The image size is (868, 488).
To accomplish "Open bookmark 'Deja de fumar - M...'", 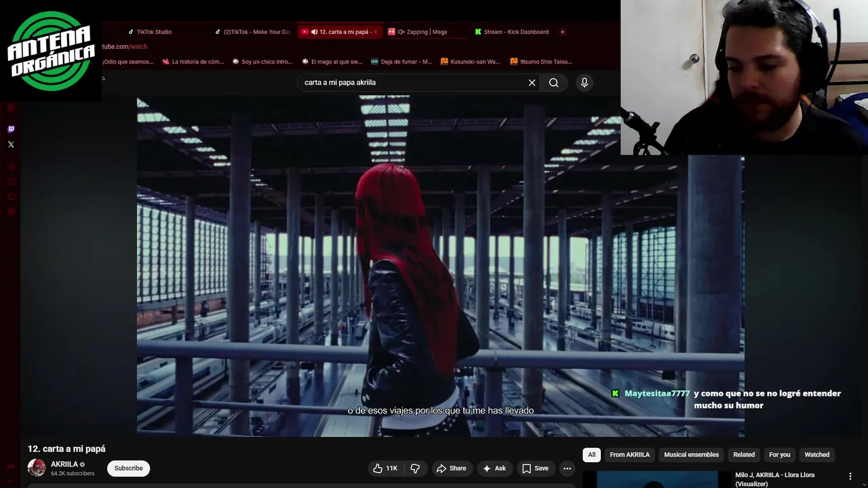I will point(401,62).
